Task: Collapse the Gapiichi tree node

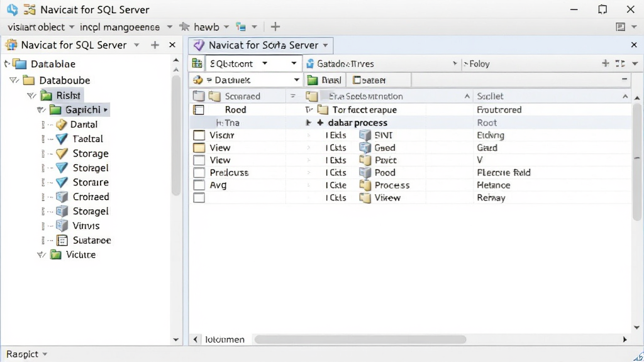Action: coord(41,110)
